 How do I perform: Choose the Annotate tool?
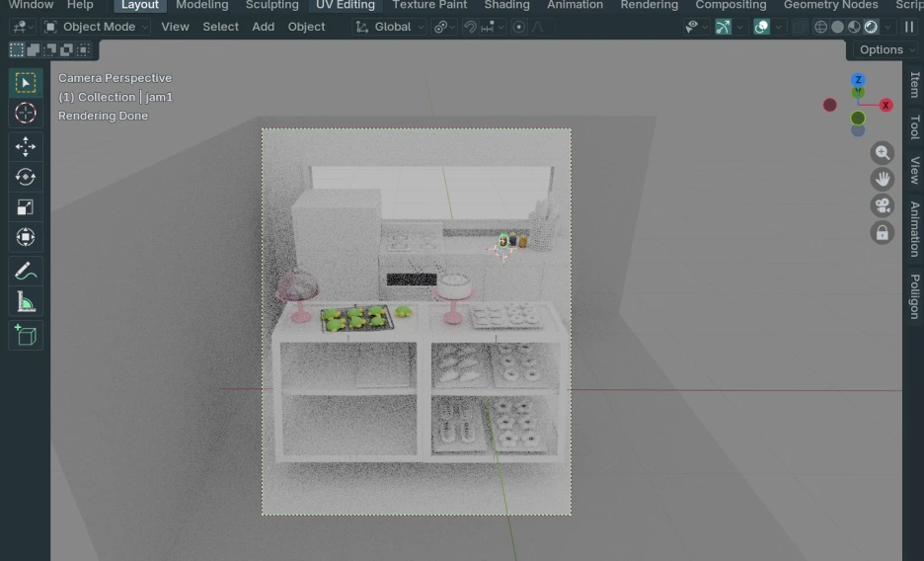[x=26, y=271]
